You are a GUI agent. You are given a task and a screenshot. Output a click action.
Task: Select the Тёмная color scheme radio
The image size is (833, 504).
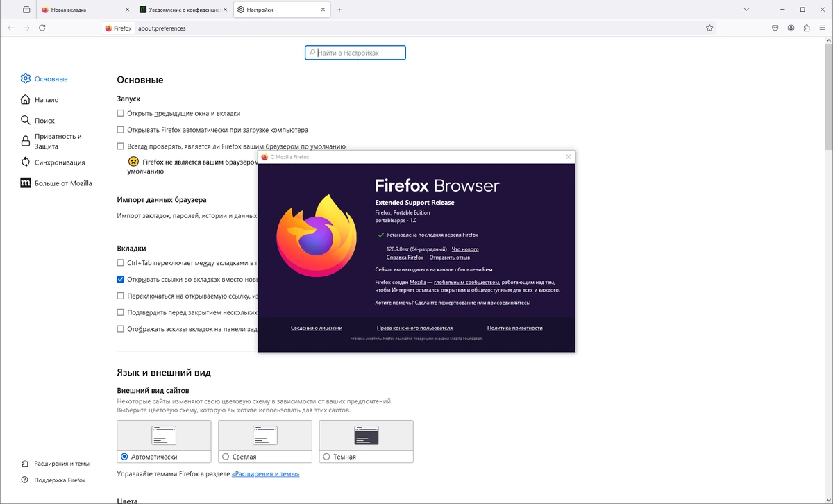click(x=326, y=457)
